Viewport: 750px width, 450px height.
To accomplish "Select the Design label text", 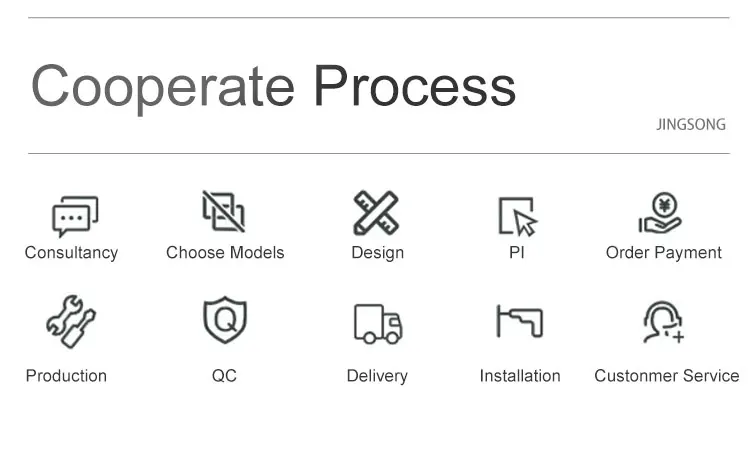I will click(x=378, y=253).
